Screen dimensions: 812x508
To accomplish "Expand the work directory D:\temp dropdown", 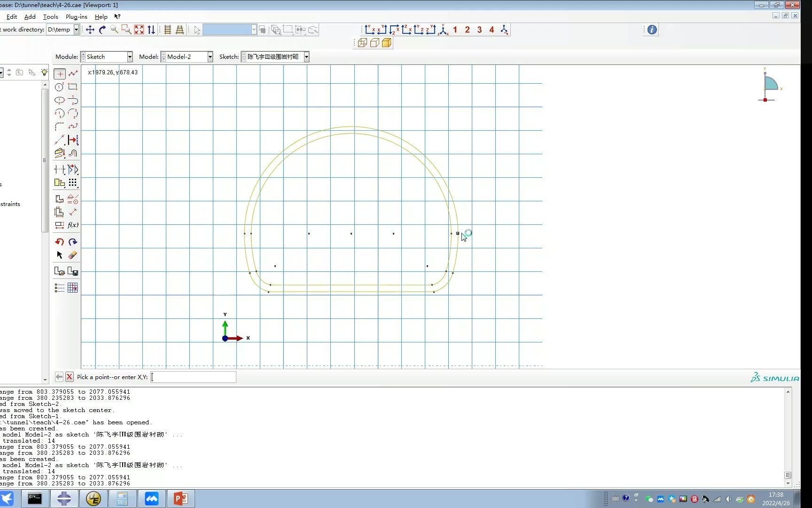I will 76,30.
